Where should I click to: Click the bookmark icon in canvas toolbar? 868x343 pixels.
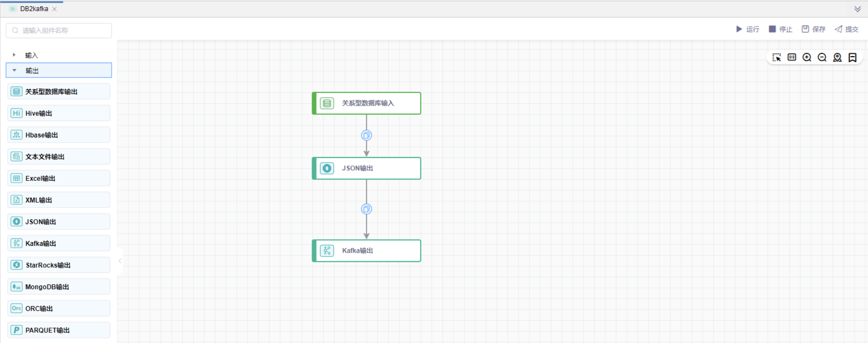853,57
